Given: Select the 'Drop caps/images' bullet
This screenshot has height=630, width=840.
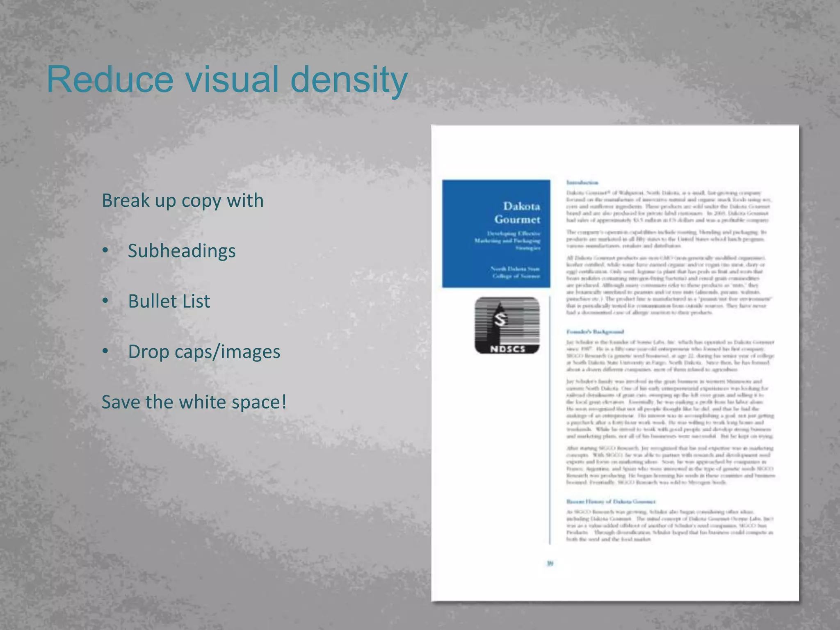Looking at the screenshot, I should [x=204, y=352].
